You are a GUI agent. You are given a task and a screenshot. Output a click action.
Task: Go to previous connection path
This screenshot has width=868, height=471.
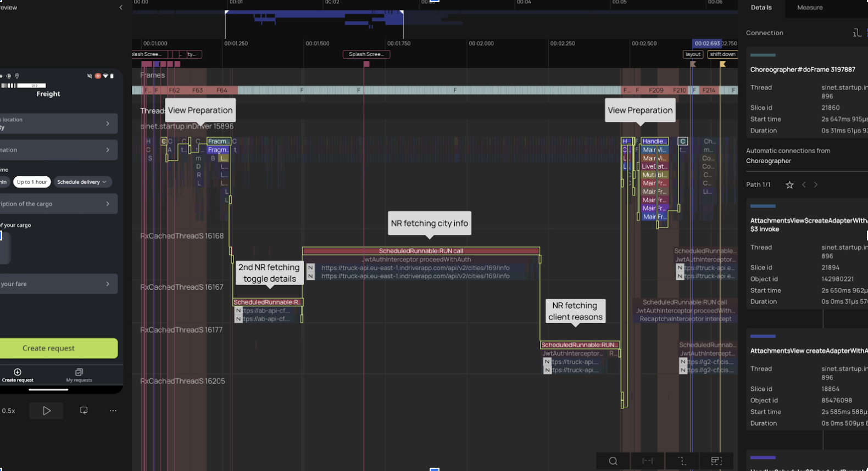[x=804, y=185]
